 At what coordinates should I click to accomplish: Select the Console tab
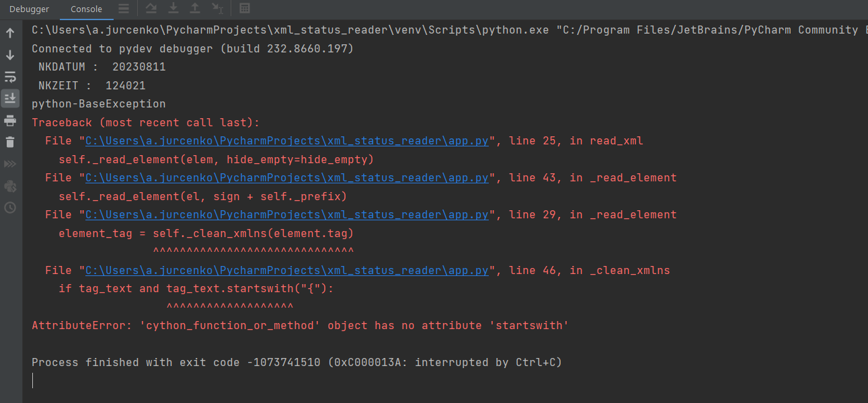click(x=86, y=9)
